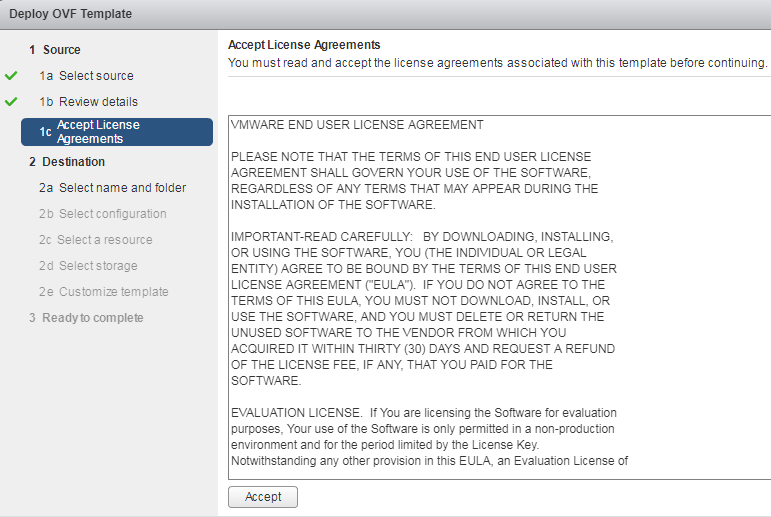Screen dimensions: 771x517
Task: Open step 2d Select storage
Action: point(89,266)
